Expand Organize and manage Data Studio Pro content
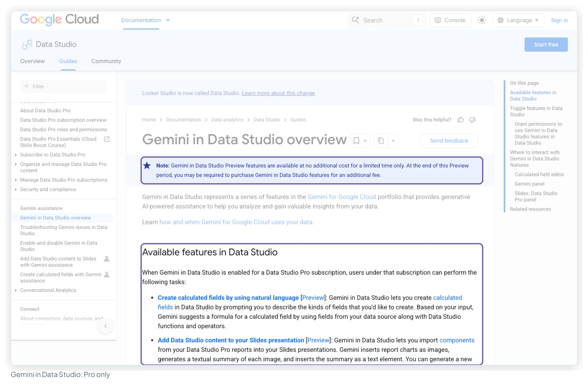Screen dimensions: 588x385 click(16, 164)
